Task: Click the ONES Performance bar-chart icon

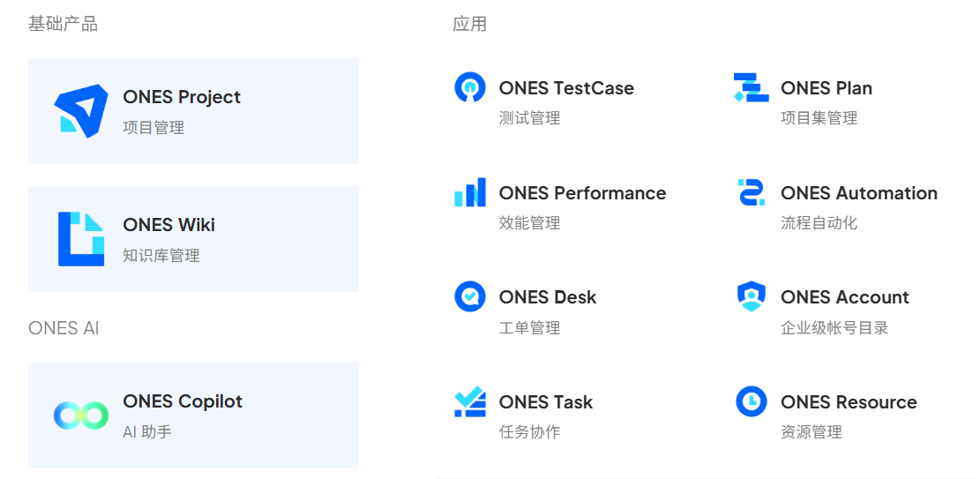Action: point(469,192)
